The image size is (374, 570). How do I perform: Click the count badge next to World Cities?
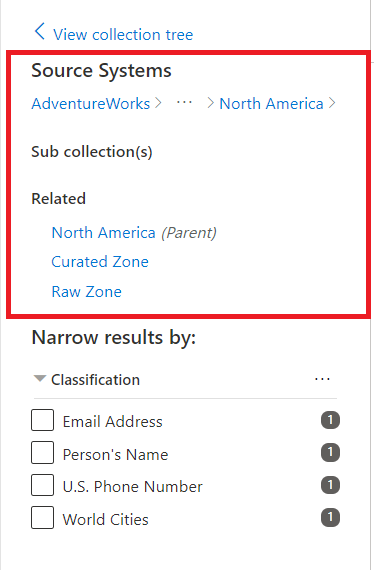(x=330, y=517)
